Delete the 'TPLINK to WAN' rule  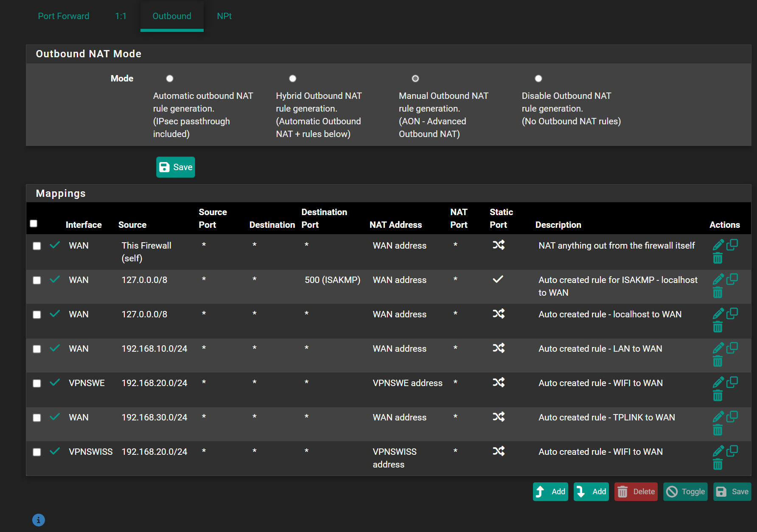(x=718, y=430)
